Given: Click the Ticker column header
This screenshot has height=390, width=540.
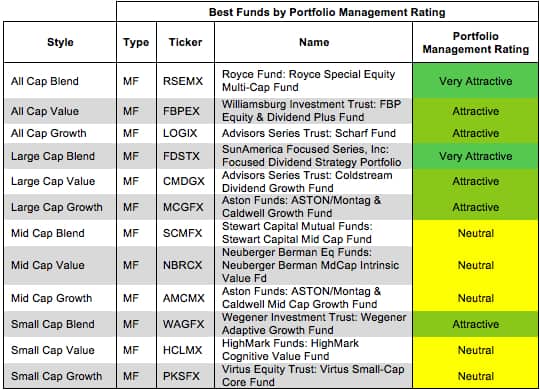Looking at the screenshot, I should [x=185, y=42].
